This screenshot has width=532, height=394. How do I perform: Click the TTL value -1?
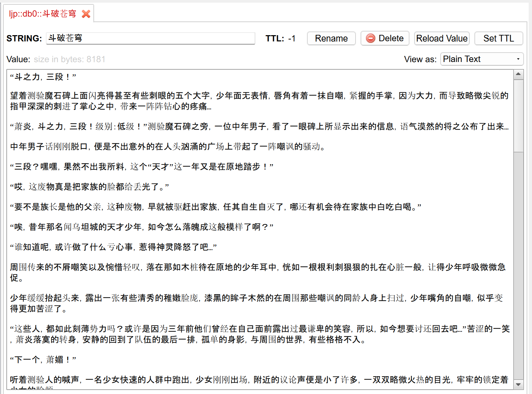pyautogui.click(x=292, y=39)
